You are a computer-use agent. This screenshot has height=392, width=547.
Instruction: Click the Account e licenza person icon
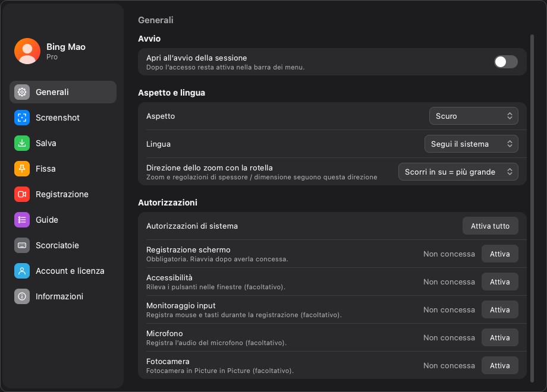point(22,271)
